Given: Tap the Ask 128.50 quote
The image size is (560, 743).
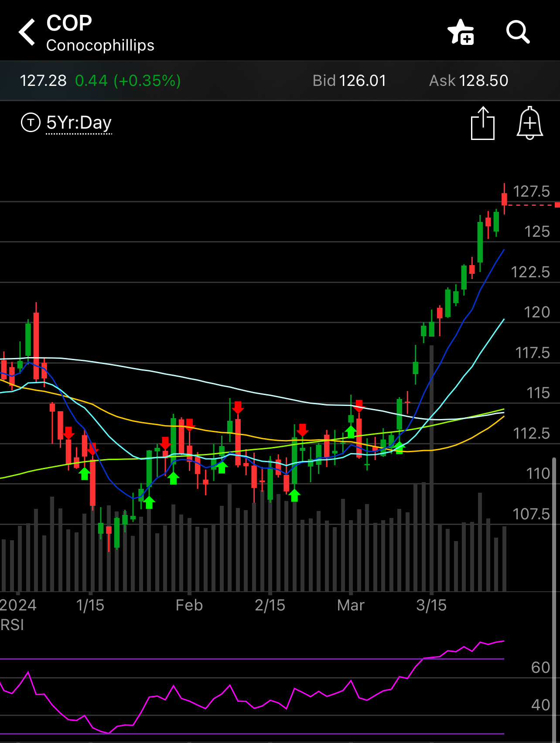Looking at the screenshot, I should click(x=469, y=81).
